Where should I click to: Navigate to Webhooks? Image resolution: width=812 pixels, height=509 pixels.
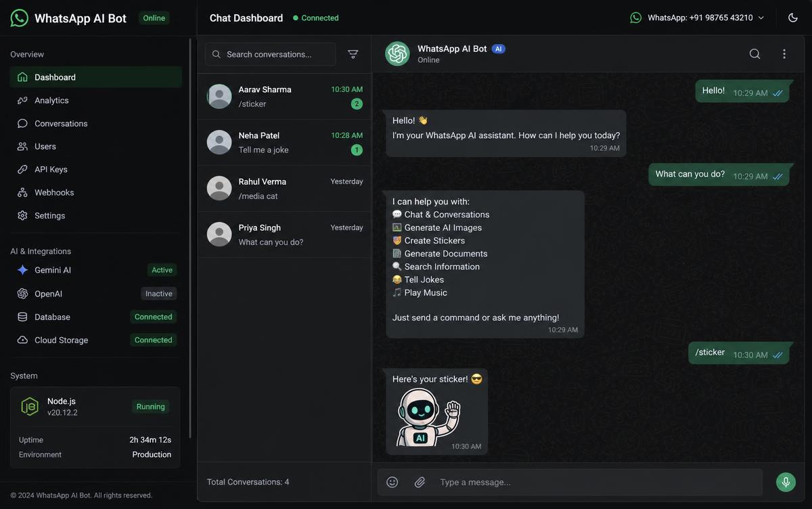(x=96, y=192)
